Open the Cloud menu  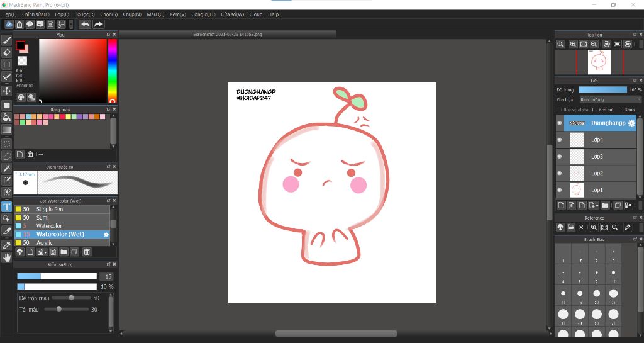click(x=255, y=14)
